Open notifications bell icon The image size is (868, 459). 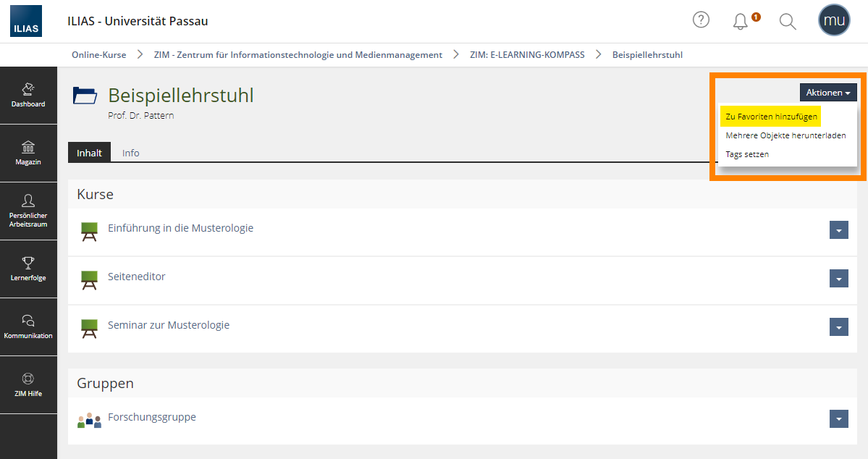741,21
